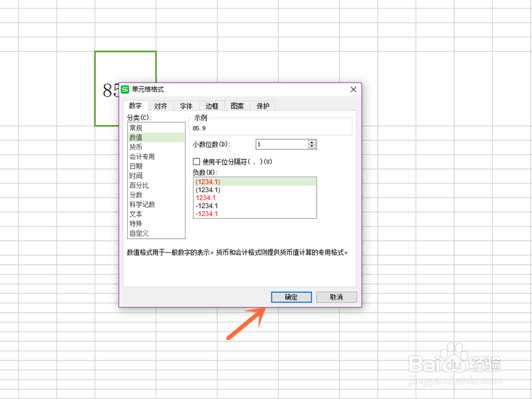Open the 对齐 tab
The width and height of the screenshot is (532, 399).
[161, 106]
